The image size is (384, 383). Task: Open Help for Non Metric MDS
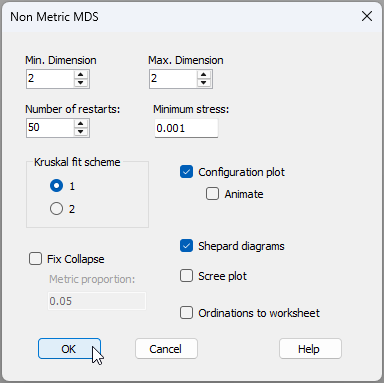point(310,349)
